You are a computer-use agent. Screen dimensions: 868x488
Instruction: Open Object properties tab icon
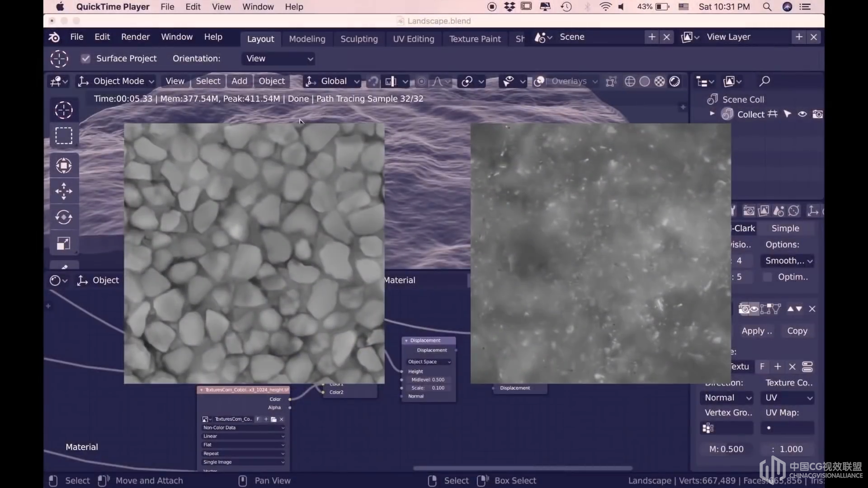pos(813,211)
